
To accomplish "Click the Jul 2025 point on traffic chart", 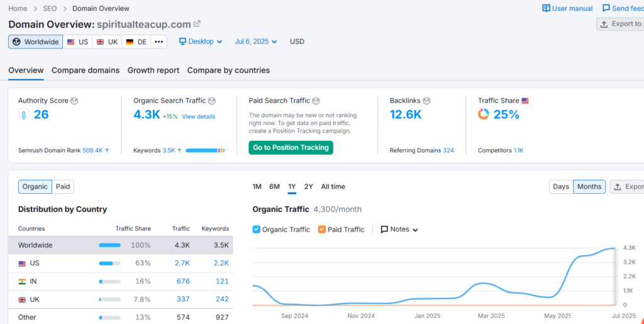I will click(x=615, y=248).
